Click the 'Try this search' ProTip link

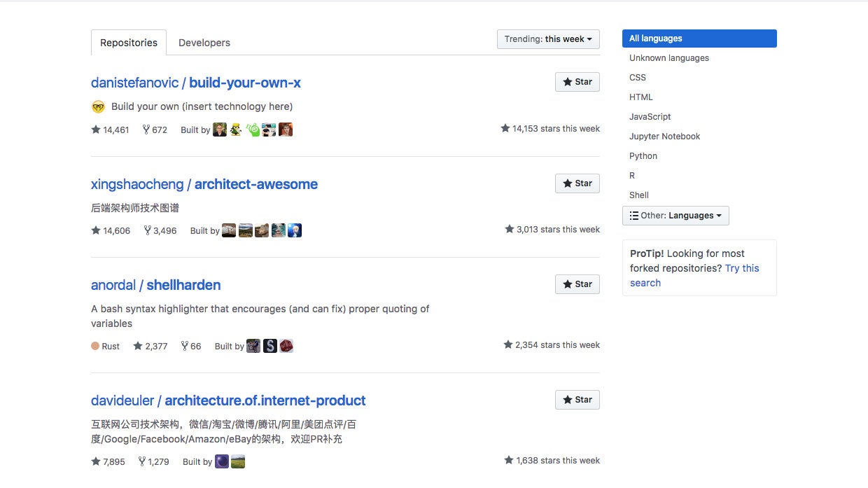(741, 268)
